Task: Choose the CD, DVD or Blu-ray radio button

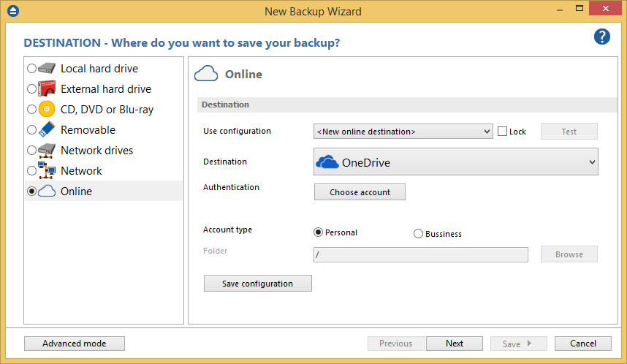Action: [31, 109]
